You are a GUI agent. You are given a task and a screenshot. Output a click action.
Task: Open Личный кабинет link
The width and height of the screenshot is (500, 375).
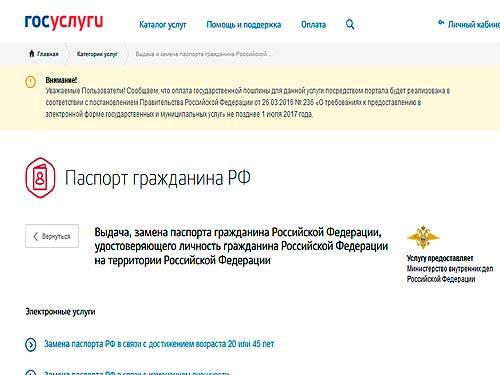click(x=474, y=25)
